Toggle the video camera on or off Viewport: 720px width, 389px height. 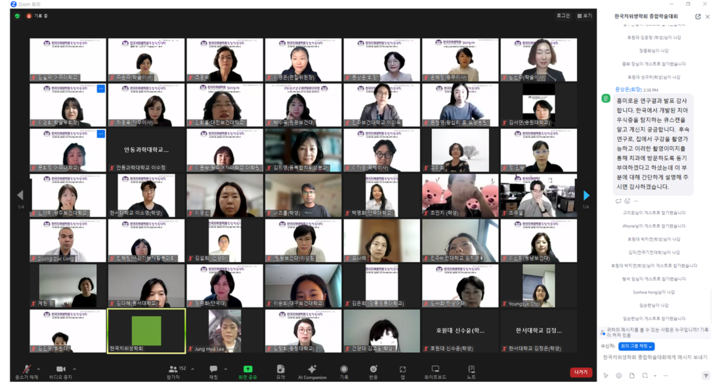(x=61, y=372)
